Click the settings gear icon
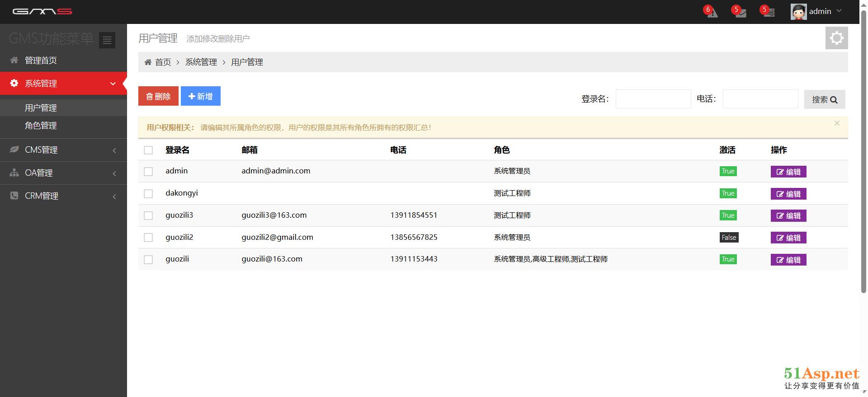 pyautogui.click(x=836, y=38)
